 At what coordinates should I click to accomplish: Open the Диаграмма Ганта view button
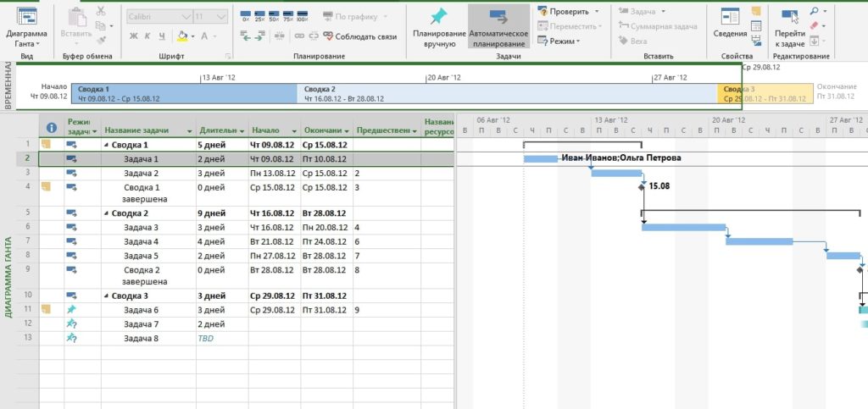tap(26, 28)
